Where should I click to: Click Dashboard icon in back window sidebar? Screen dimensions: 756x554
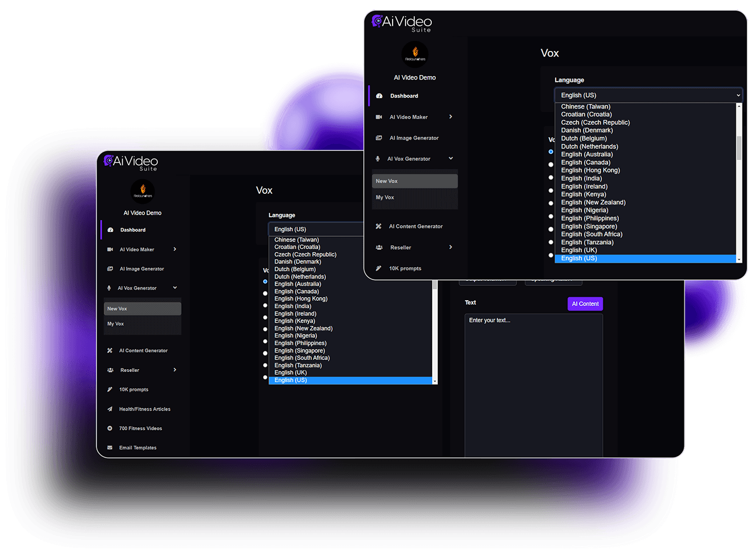point(110,230)
